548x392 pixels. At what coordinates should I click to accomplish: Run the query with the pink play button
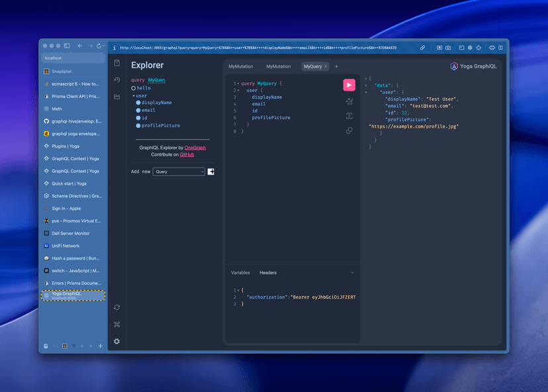click(x=349, y=85)
